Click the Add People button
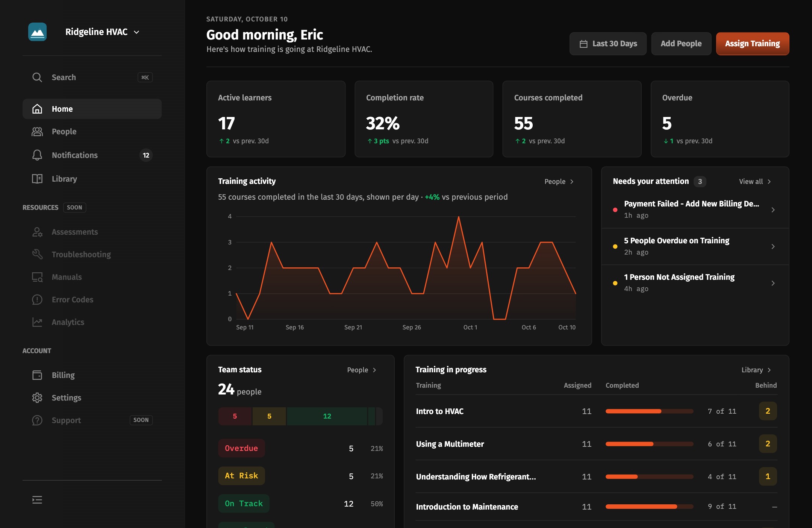Screen dimensions: 812x528 (x=681, y=44)
